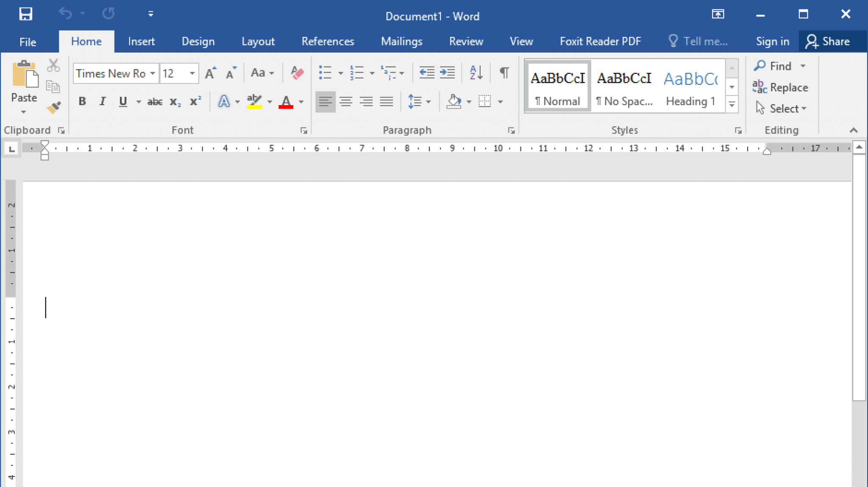
Task: Enable Italic formatting
Action: [102, 101]
